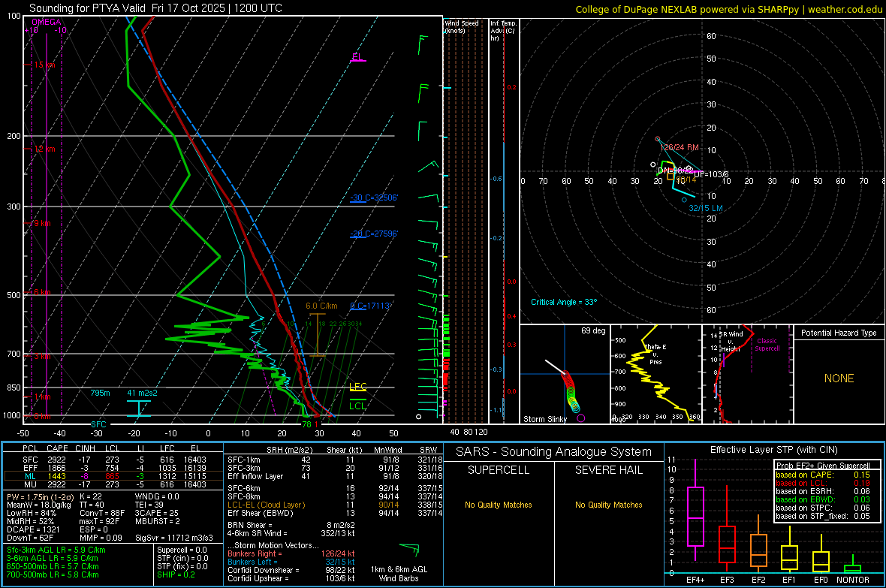Click the '126/24 RM' hodograph label
The height and width of the screenshot is (588, 886).
point(680,147)
